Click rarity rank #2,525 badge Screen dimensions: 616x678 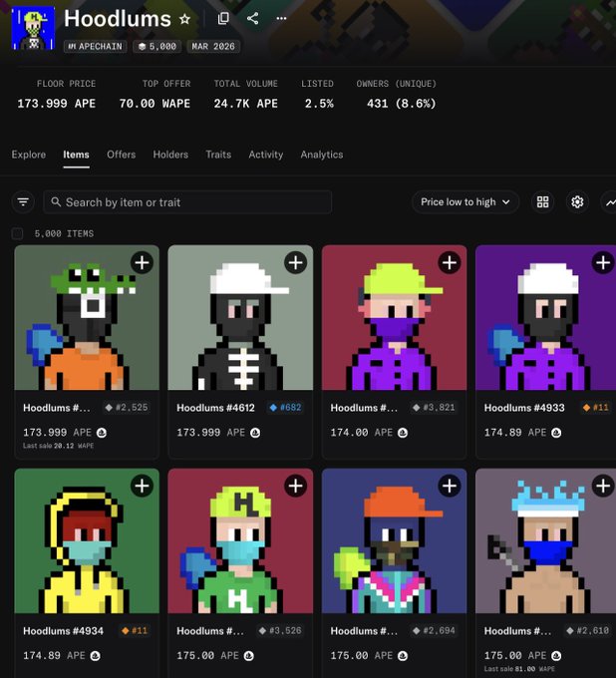[127, 408]
